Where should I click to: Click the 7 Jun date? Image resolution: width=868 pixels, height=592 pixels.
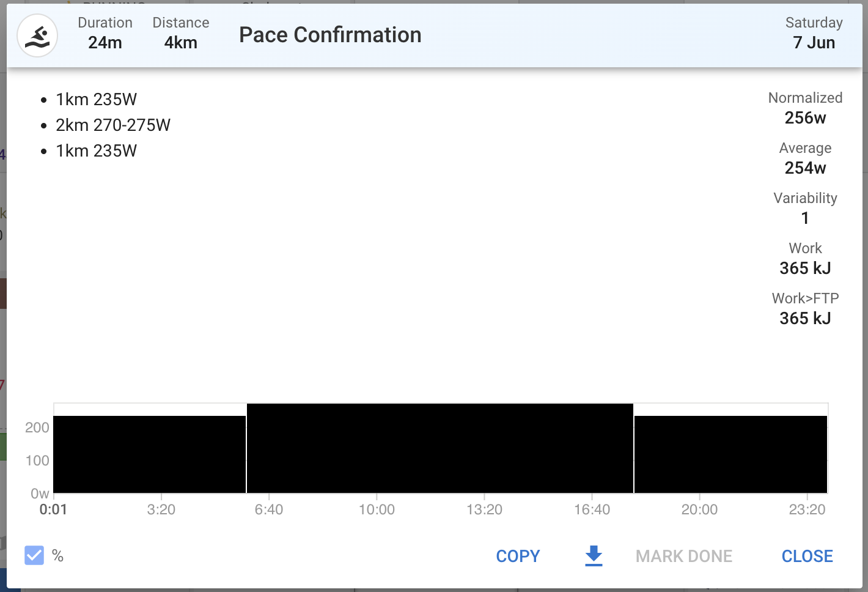click(x=814, y=43)
